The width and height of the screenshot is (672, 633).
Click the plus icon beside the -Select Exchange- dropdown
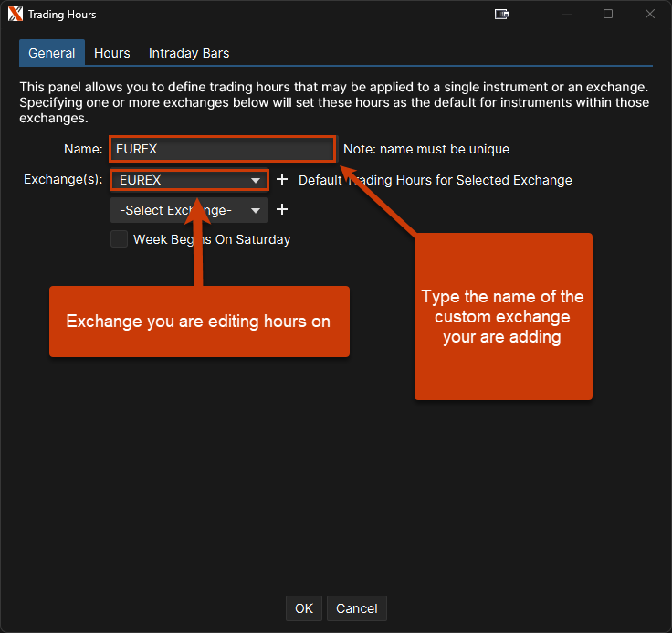[282, 210]
